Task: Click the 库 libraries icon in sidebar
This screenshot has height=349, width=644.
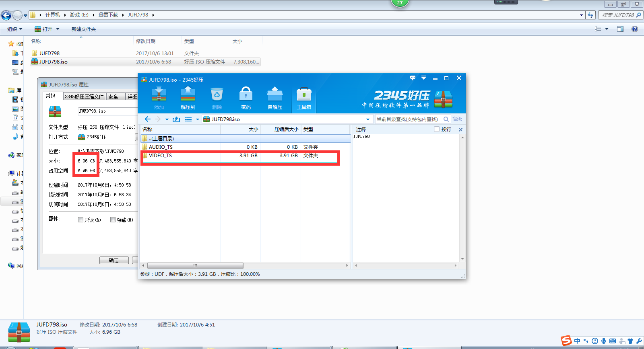Action: (11, 90)
